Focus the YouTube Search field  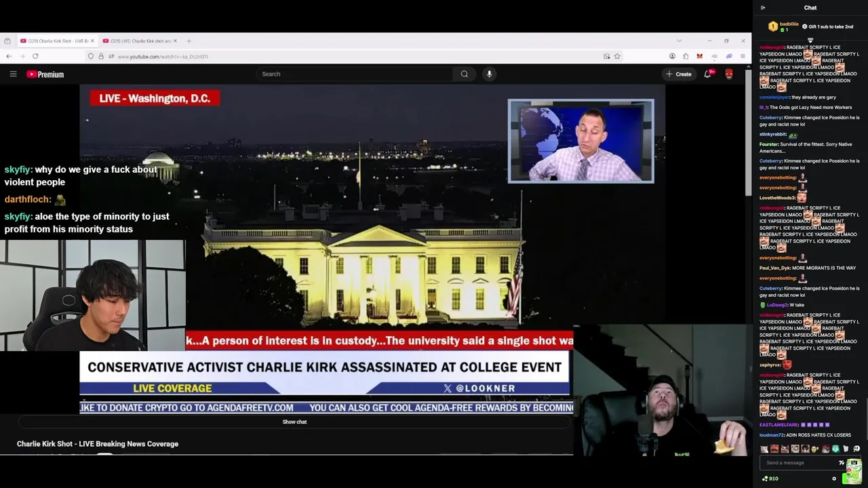click(356, 74)
